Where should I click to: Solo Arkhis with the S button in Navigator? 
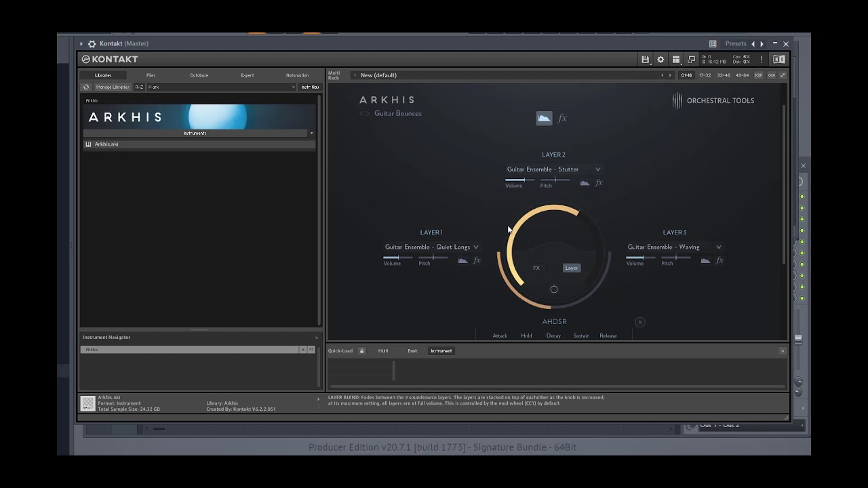[x=303, y=350]
